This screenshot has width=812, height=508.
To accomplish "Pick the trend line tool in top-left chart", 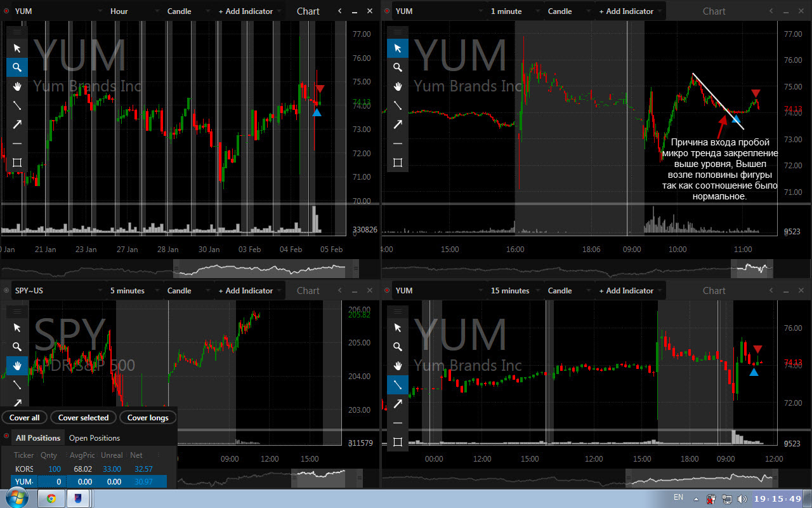I will [x=17, y=105].
